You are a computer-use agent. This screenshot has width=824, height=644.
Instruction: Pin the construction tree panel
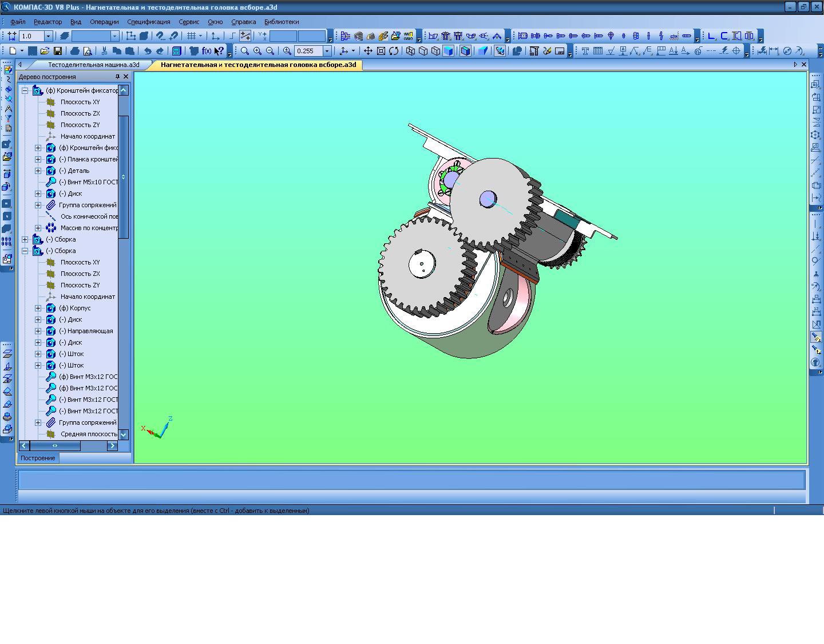tap(117, 77)
